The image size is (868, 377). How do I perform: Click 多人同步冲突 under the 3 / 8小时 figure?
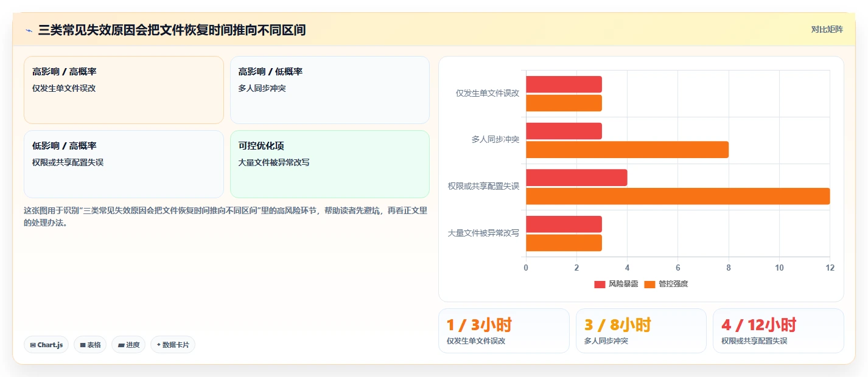606,341
